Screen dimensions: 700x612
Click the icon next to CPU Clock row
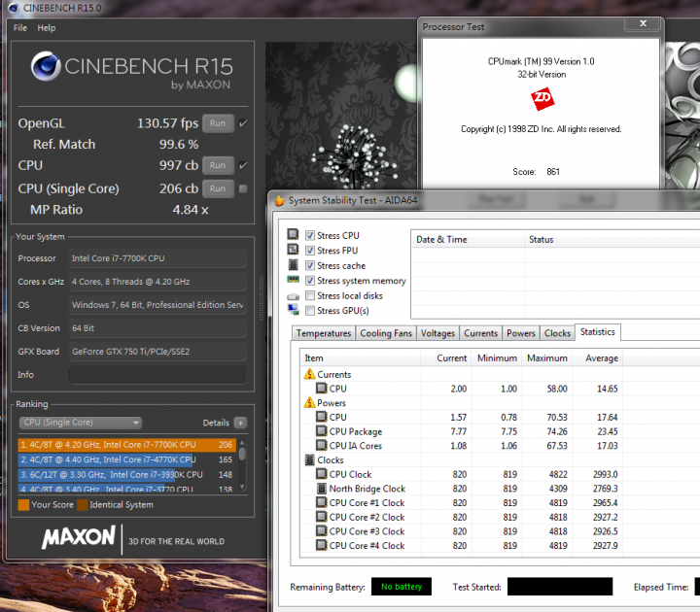click(322, 474)
